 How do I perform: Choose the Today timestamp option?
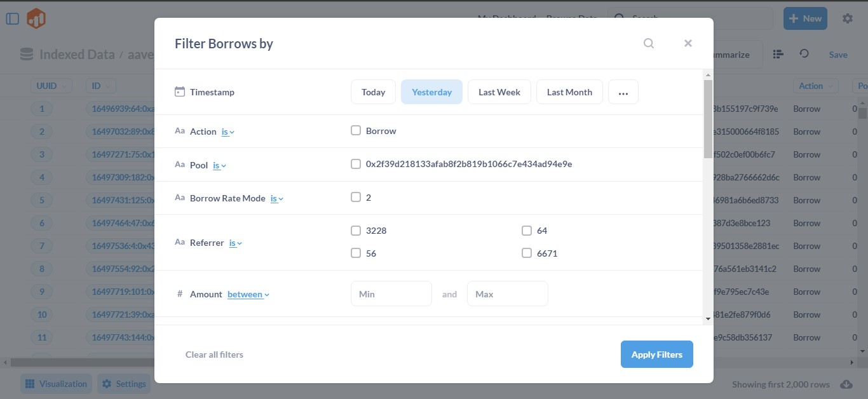[x=373, y=92]
